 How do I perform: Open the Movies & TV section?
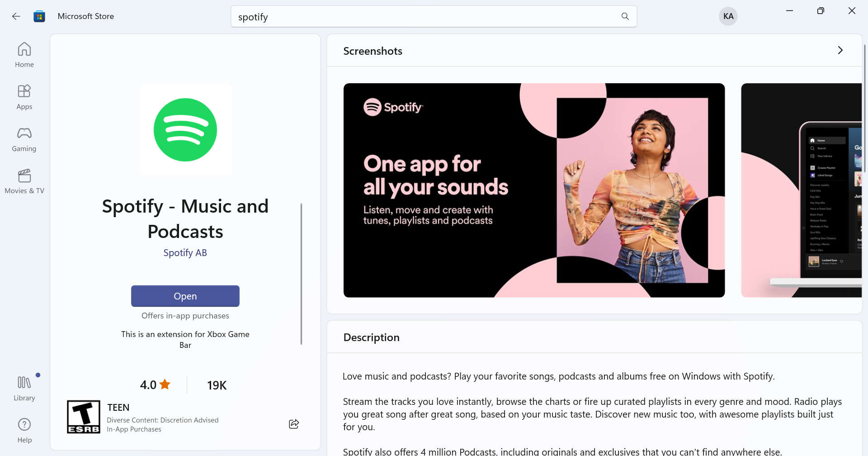pyautogui.click(x=24, y=181)
